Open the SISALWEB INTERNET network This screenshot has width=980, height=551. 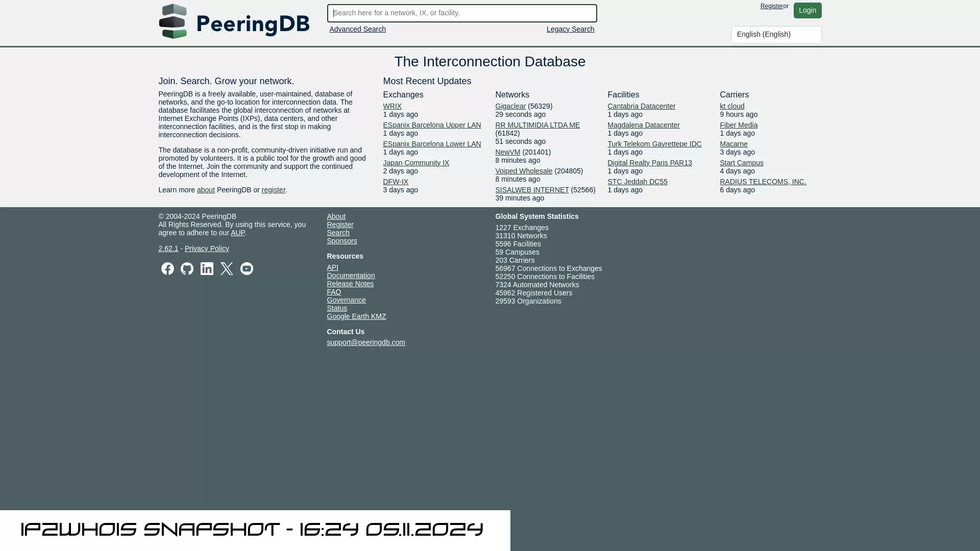(532, 190)
